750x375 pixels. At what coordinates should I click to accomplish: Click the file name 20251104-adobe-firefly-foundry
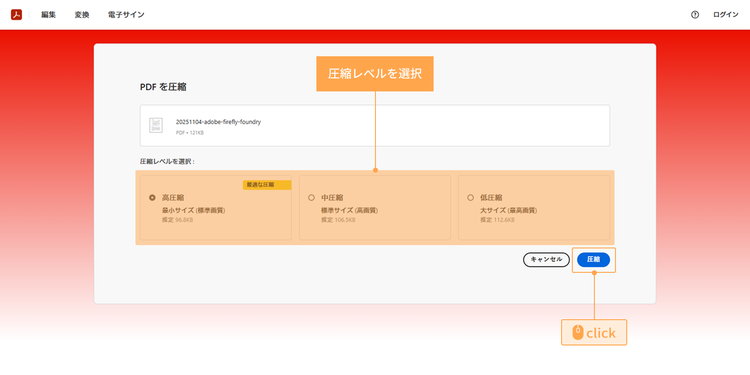(x=218, y=122)
